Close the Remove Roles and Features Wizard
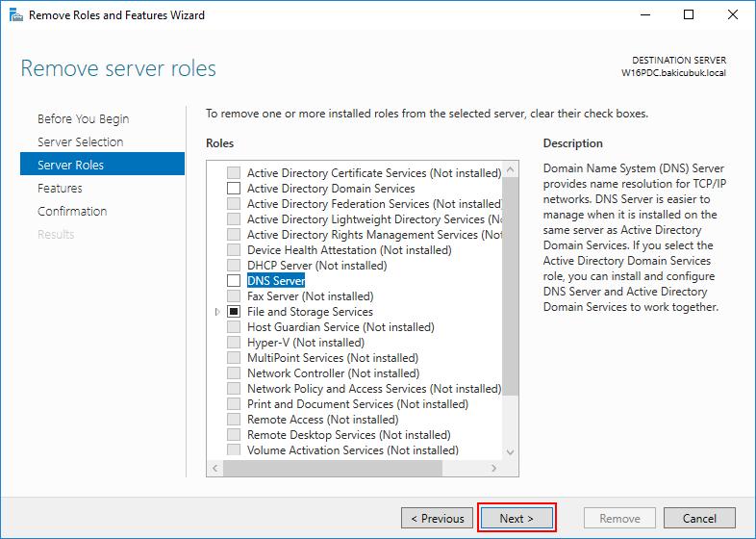Viewport: 756px width, 539px height. click(732, 15)
